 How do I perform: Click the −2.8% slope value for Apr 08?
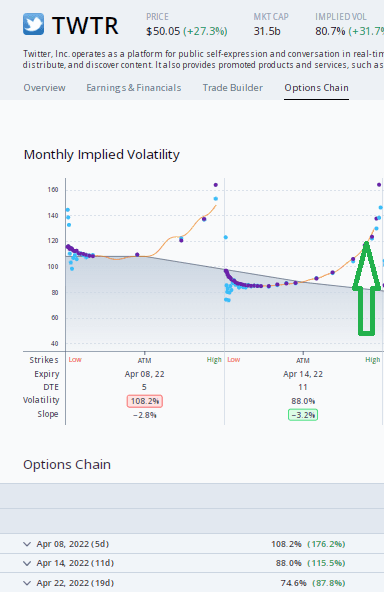(145, 415)
